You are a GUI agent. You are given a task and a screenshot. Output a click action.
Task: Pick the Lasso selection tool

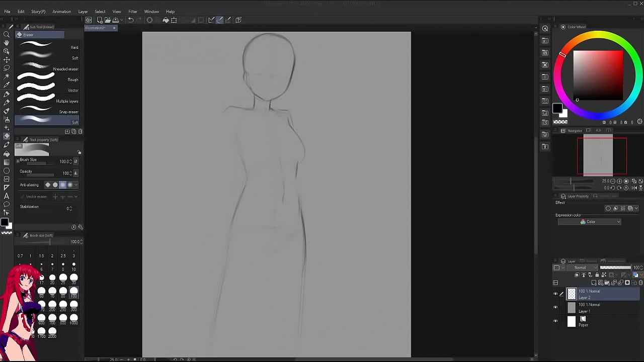point(7,68)
